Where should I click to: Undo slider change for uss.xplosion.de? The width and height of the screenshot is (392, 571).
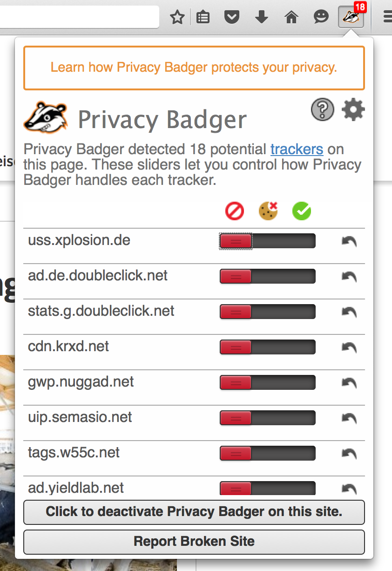[x=349, y=241]
